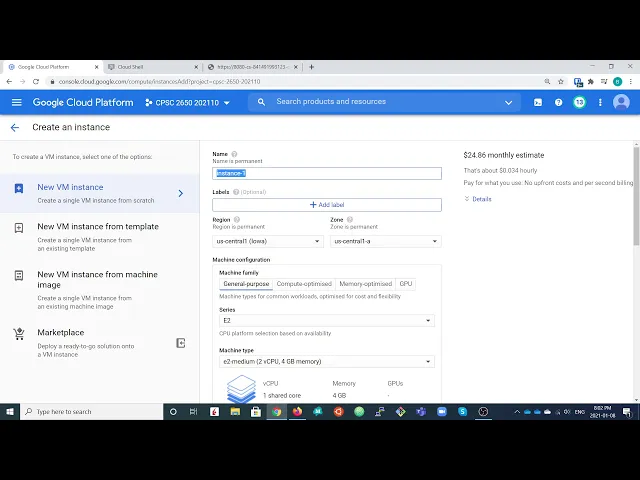Click the browser zoom magnifier icon

click(x=547, y=82)
